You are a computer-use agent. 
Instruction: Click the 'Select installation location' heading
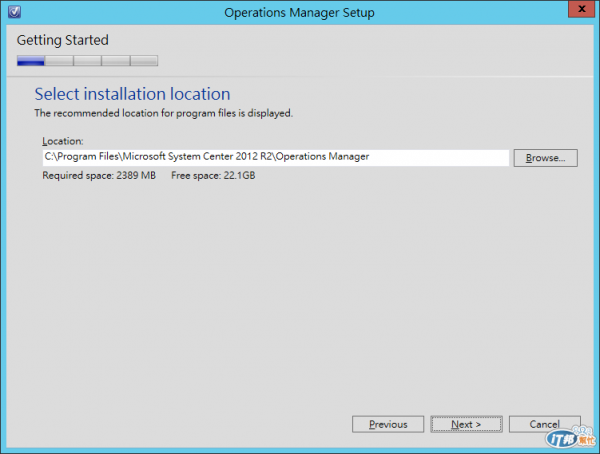point(132,94)
